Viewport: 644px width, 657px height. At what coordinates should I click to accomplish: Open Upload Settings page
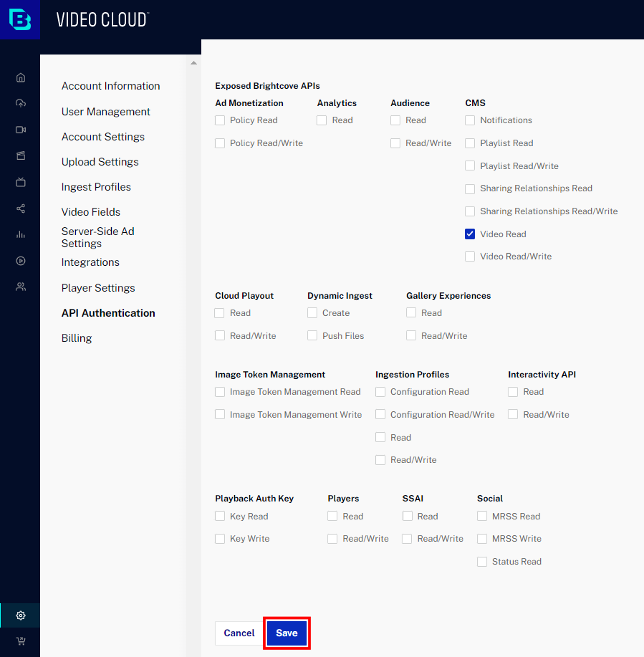100,162
